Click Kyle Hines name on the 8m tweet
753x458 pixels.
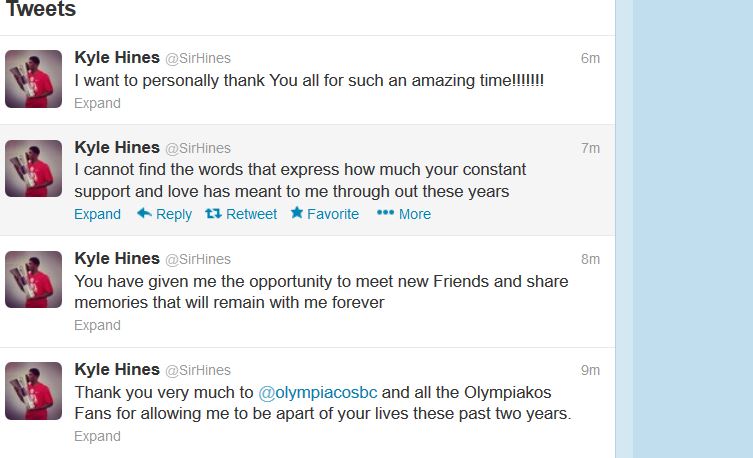tap(117, 259)
